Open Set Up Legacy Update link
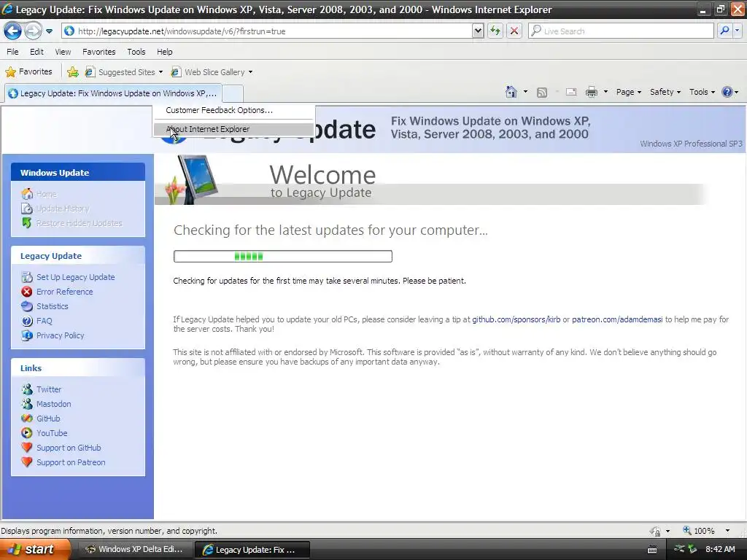Screen dimensions: 747x560 coord(75,277)
